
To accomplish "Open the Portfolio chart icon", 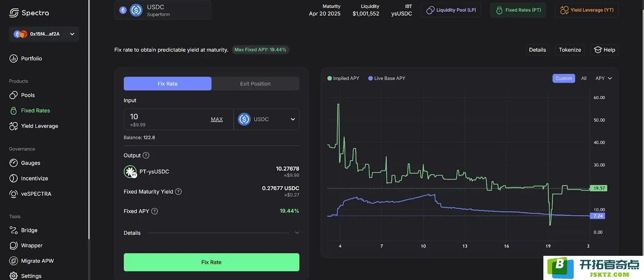I will [13, 58].
